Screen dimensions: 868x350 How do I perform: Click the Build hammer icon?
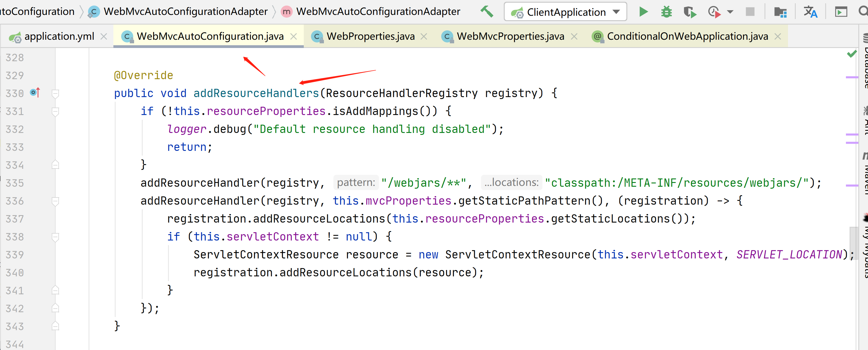click(x=487, y=12)
